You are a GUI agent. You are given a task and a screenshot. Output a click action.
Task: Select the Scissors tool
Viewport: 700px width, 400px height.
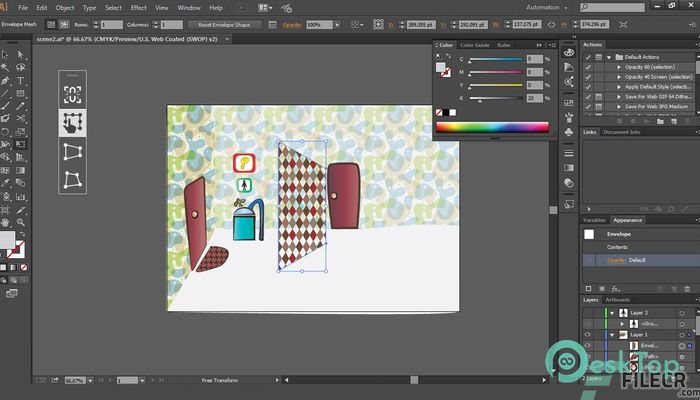(x=21, y=118)
